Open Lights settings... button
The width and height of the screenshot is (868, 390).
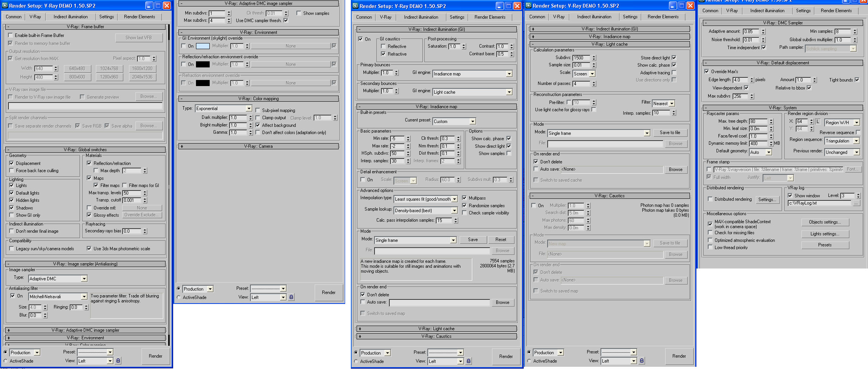point(825,234)
